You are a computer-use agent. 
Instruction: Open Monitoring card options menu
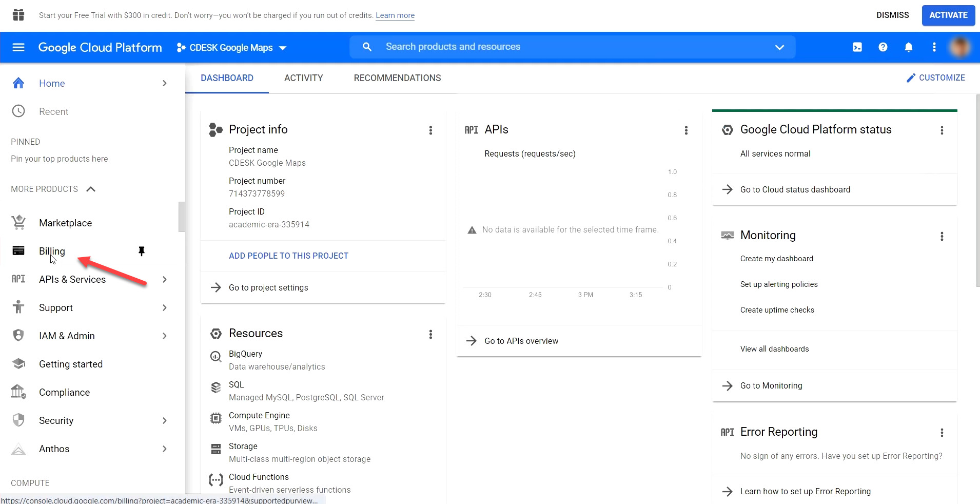[942, 236]
